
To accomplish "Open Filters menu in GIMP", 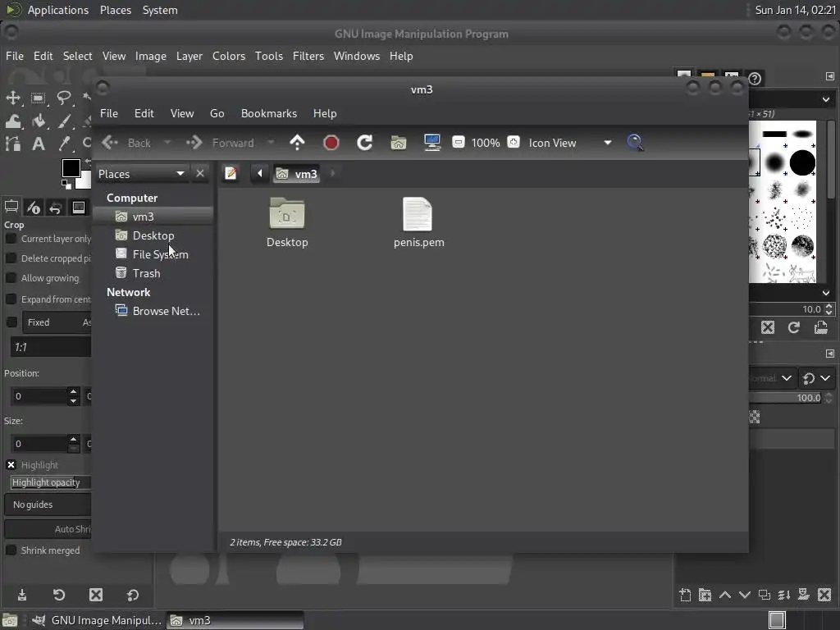I will point(308,56).
